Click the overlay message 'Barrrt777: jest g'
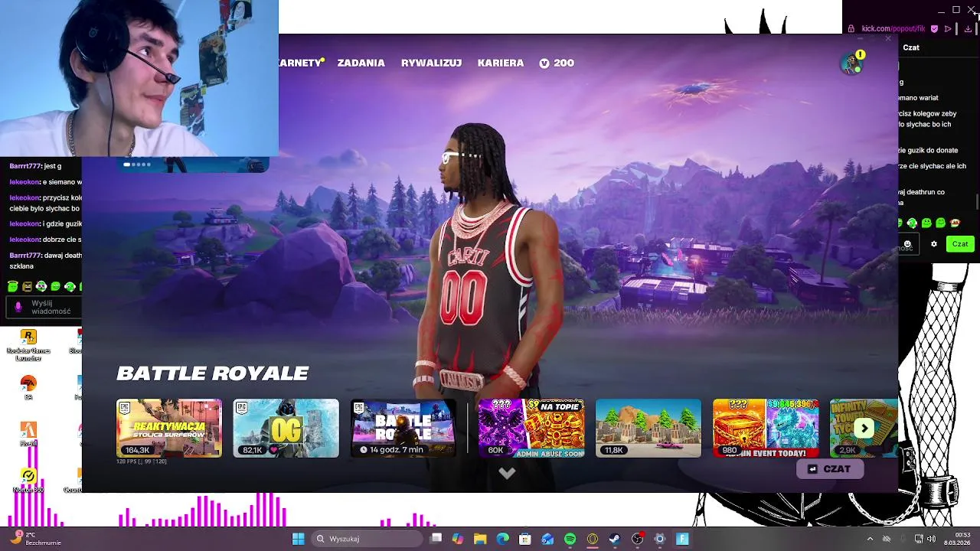 pos(35,166)
